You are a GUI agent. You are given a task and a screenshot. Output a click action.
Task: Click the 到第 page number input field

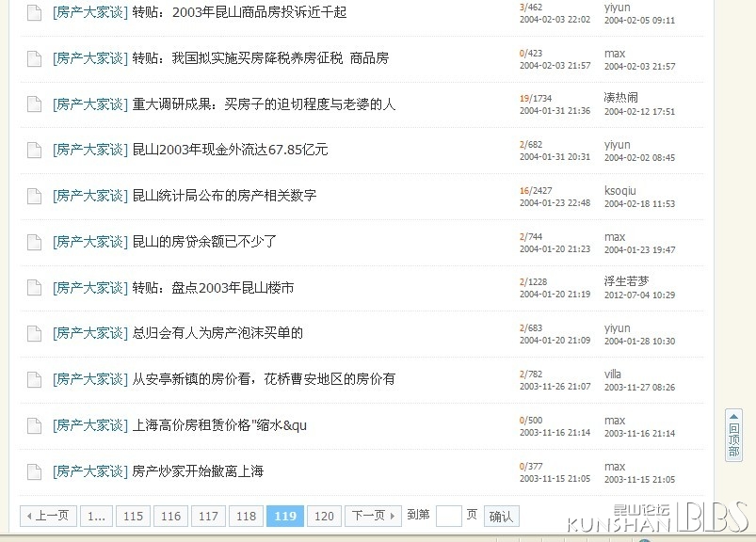pyautogui.click(x=448, y=516)
